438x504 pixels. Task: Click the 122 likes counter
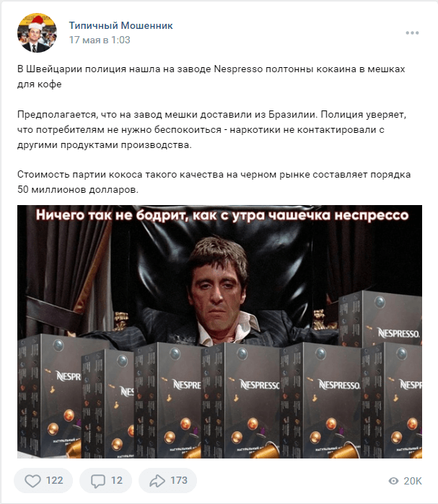click(x=54, y=481)
